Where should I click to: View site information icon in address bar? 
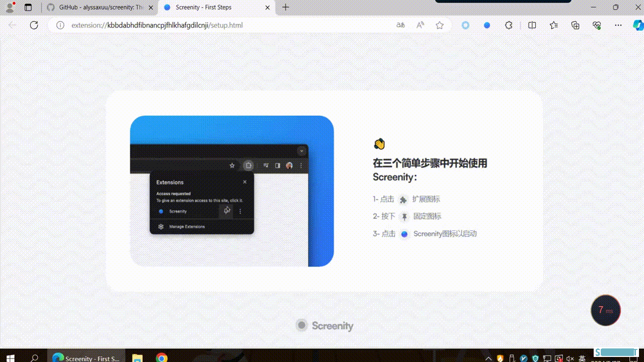pos(60,25)
